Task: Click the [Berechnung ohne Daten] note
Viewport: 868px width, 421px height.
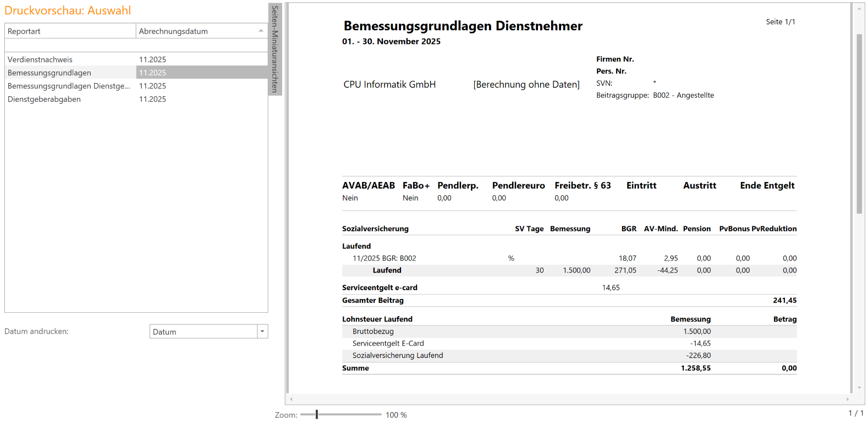Action: tap(526, 84)
